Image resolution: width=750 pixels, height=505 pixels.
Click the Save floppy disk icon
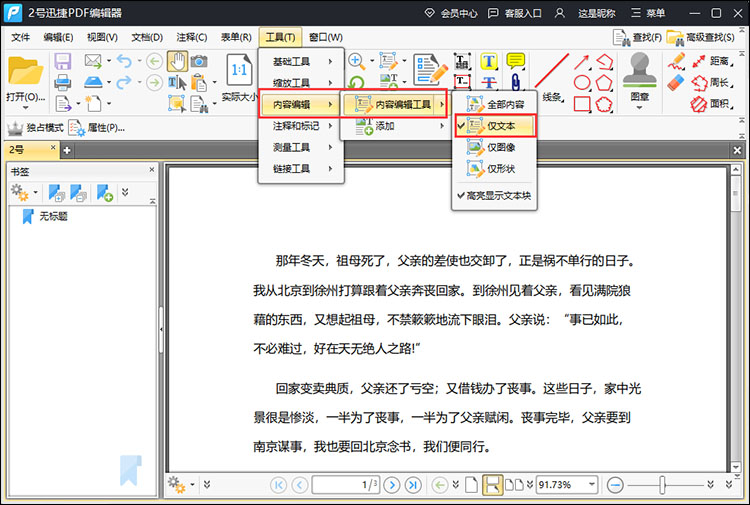(63, 62)
